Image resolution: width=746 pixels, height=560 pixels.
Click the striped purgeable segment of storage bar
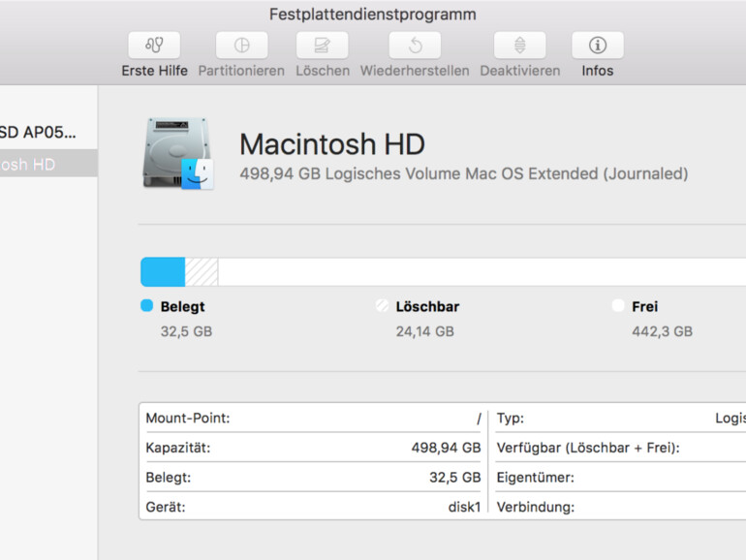coord(202,272)
